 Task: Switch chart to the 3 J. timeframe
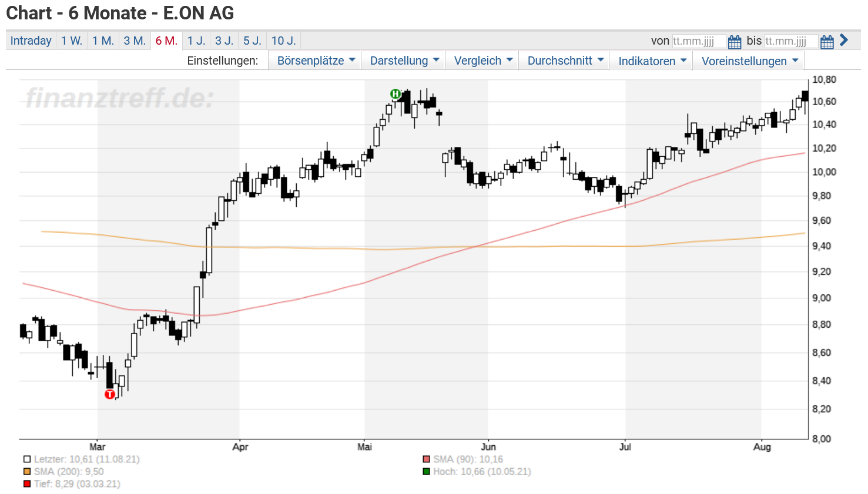[224, 41]
